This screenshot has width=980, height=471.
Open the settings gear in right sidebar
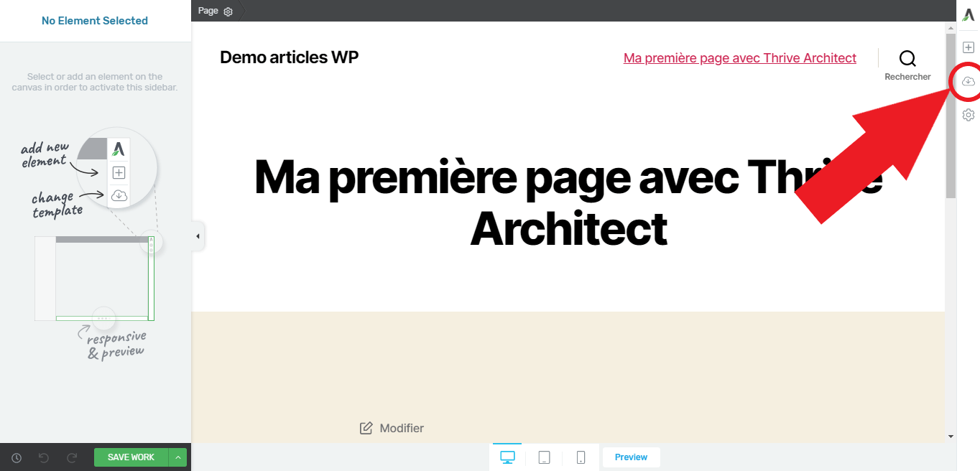[x=969, y=115]
